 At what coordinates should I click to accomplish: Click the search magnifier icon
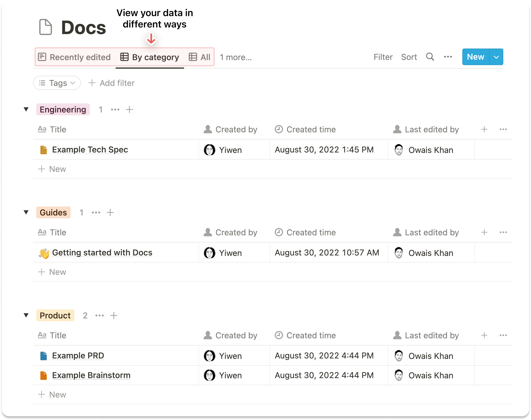coord(430,57)
